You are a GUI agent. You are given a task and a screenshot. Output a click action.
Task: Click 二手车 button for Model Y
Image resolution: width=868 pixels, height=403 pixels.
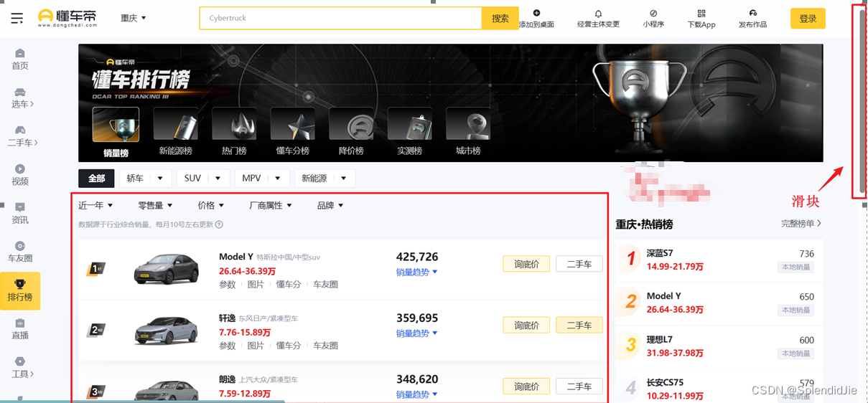pos(579,264)
